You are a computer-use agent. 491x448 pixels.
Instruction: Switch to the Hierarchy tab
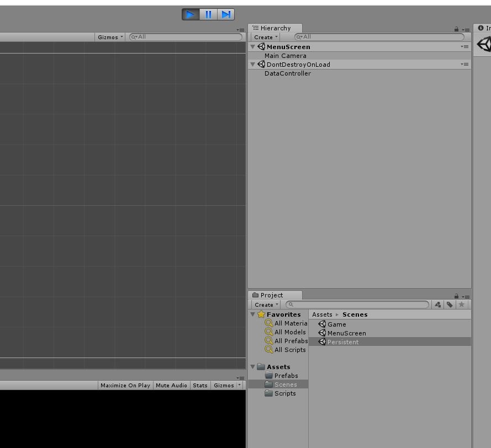click(275, 28)
